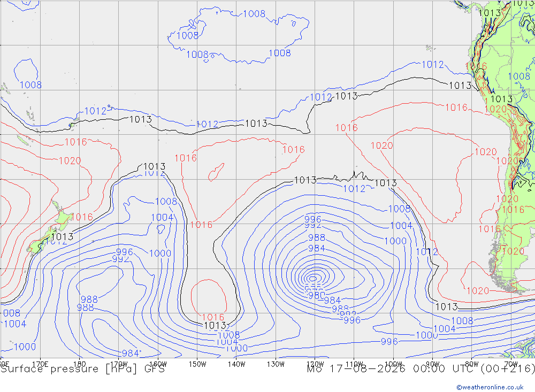The image size is (535, 392).
Task: Click the "Mo 17-08-2026 00:00 UTC (00+216)" timestamp
Action: pyautogui.click(x=421, y=369)
